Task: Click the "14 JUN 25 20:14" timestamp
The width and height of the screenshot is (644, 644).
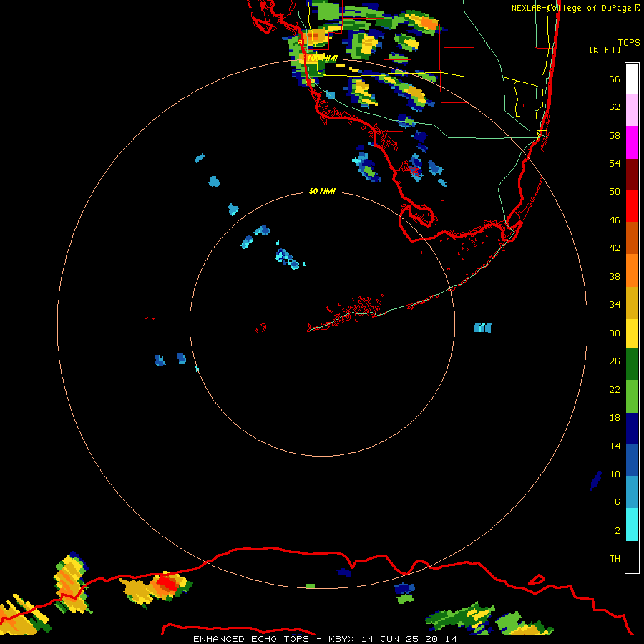Action: pos(409,639)
